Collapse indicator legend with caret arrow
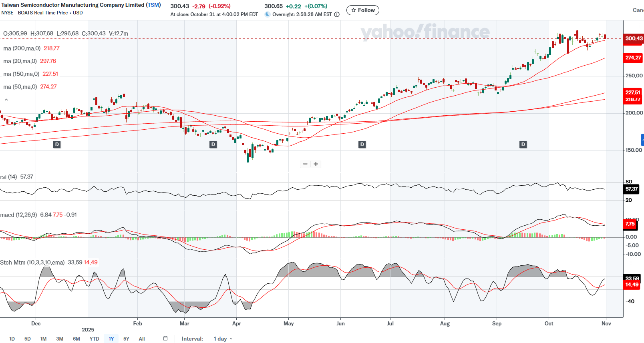Image resolution: width=644 pixels, height=343 pixels. click(6, 100)
